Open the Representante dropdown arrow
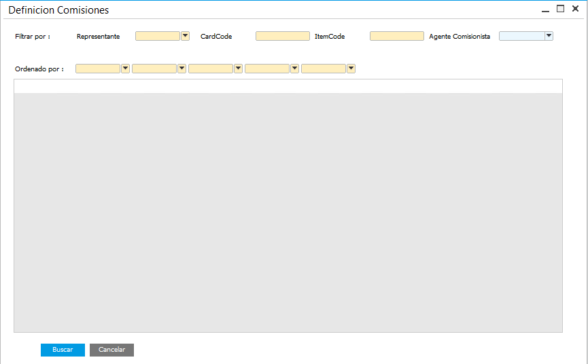Screen dimensions: 588x364 point(186,36)
